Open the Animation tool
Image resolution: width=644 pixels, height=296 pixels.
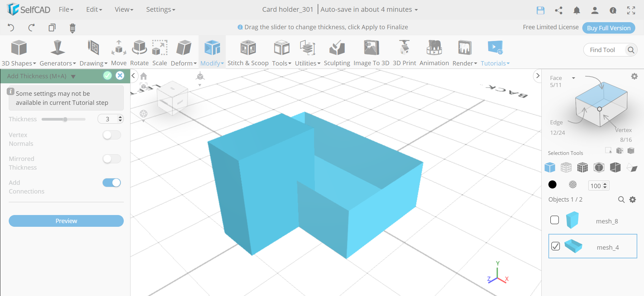pyautogui.click(x=434, y=53)
